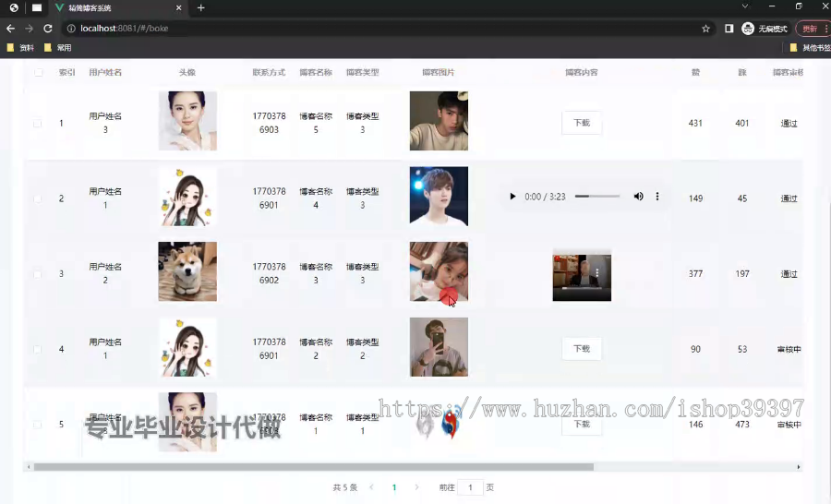The width and height of the screenshot is (831, 504).
Task: Open audio player more options menu
Action: click(x=657, y=197)
